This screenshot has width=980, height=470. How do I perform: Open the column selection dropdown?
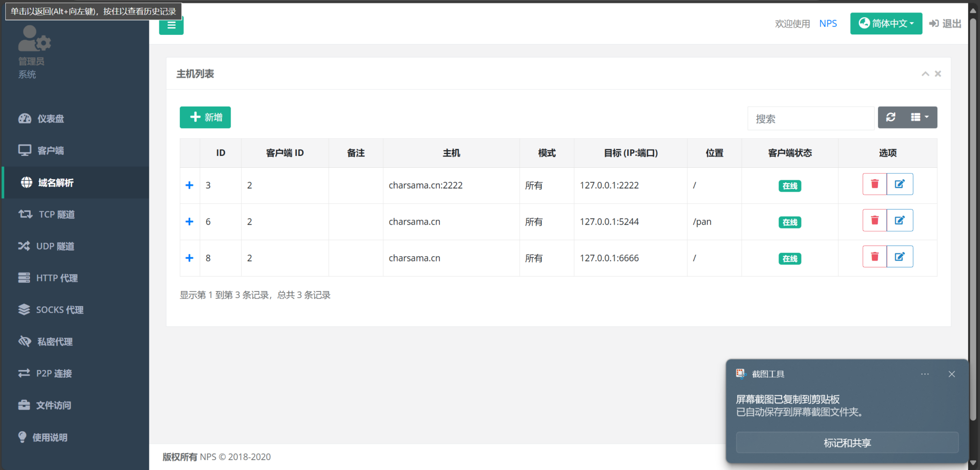click(x=919, y=117)
